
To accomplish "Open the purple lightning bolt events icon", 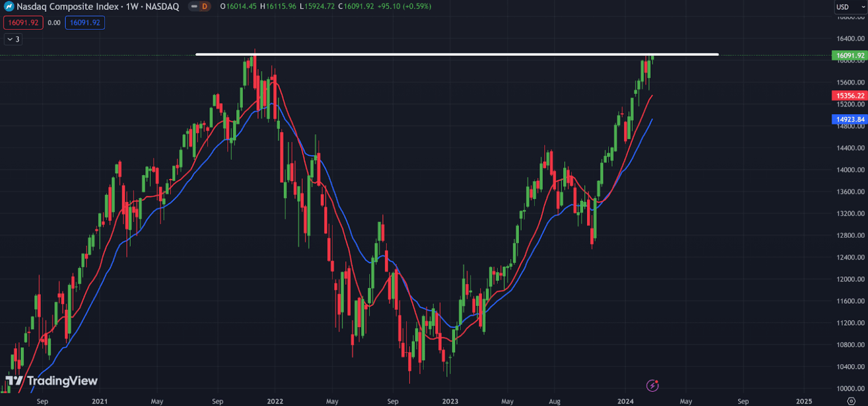I will point(652,385).
